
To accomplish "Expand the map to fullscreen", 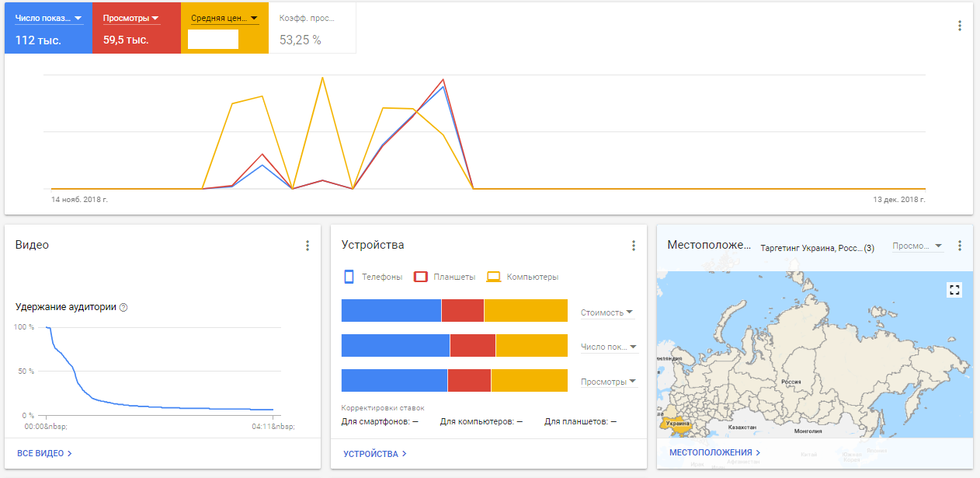I will [954, 290].
